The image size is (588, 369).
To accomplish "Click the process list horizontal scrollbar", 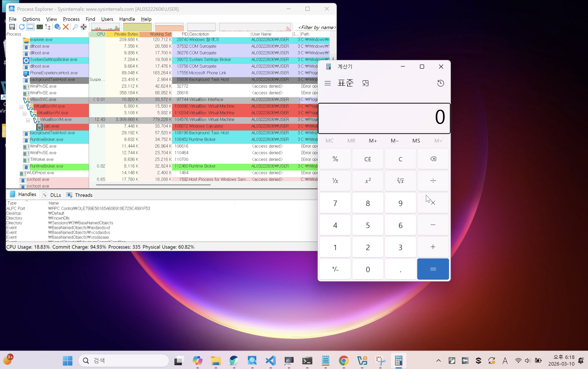I will click(x=154, y=185).
